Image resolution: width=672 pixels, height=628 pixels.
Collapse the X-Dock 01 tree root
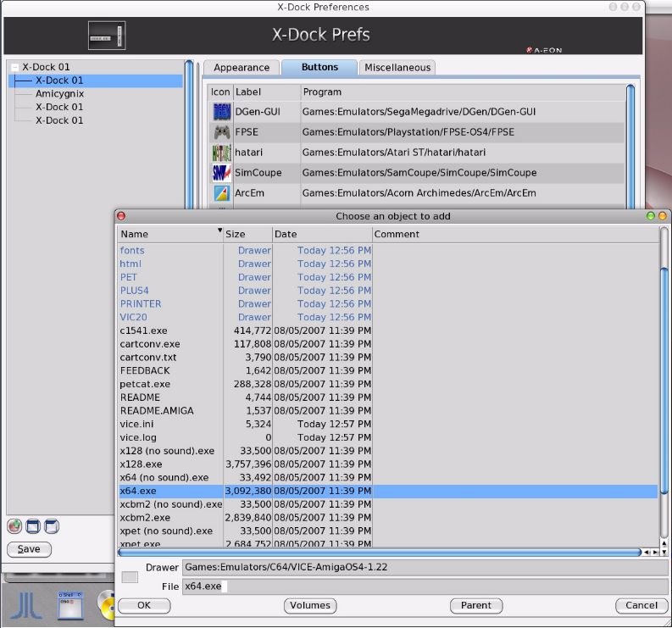[x=15, y=67]
